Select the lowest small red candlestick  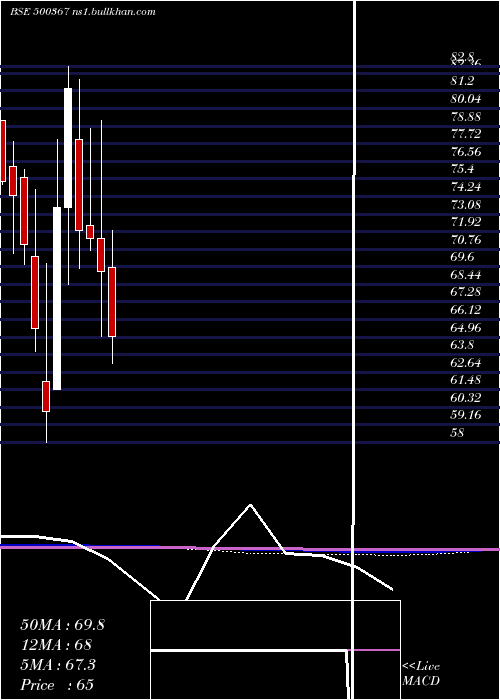[46, 396]
